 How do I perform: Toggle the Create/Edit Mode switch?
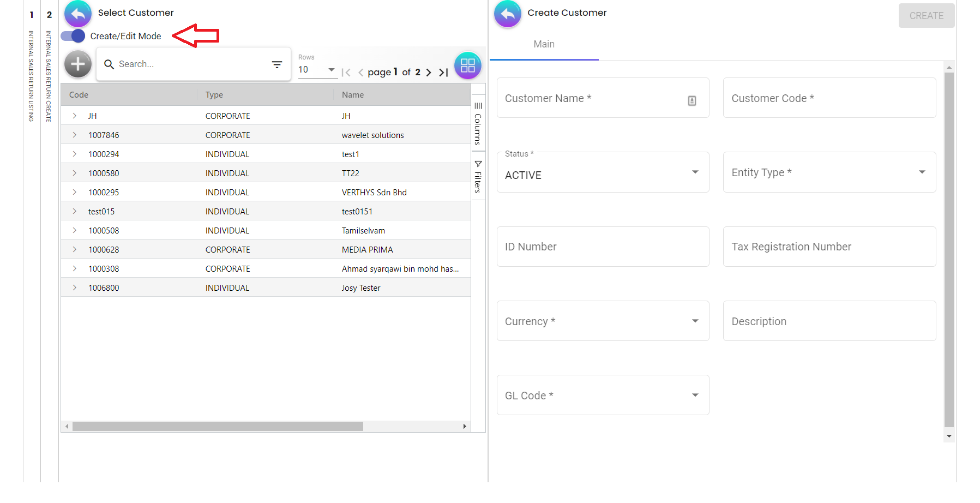click(x=73, y=36)
